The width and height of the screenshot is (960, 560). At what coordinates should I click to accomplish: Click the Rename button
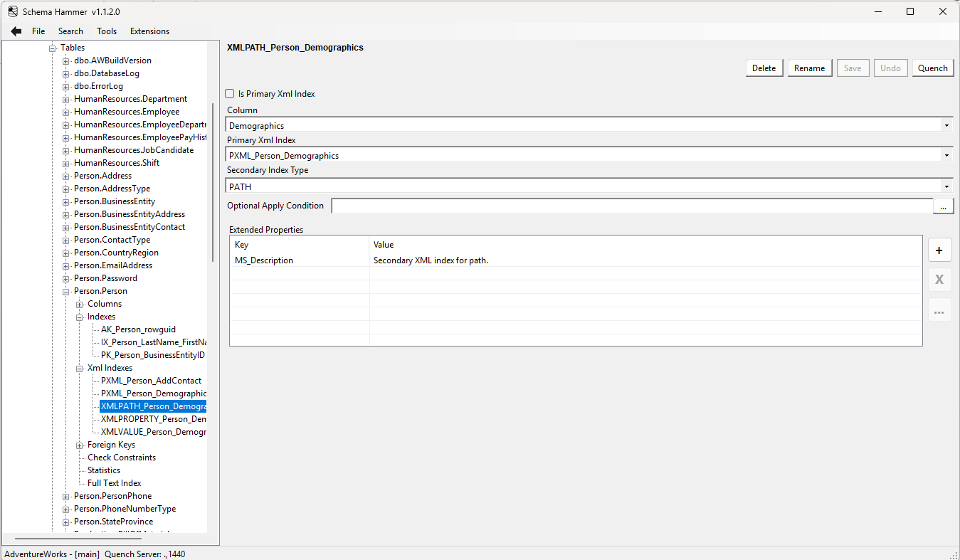click(x=809, y=68)
